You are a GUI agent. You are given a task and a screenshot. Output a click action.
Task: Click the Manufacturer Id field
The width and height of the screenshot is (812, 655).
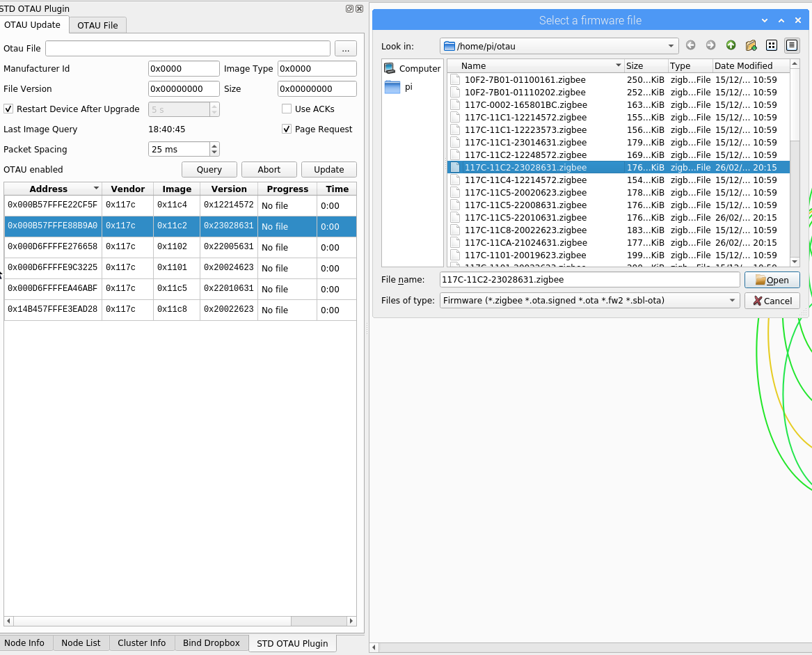(184, 68)
